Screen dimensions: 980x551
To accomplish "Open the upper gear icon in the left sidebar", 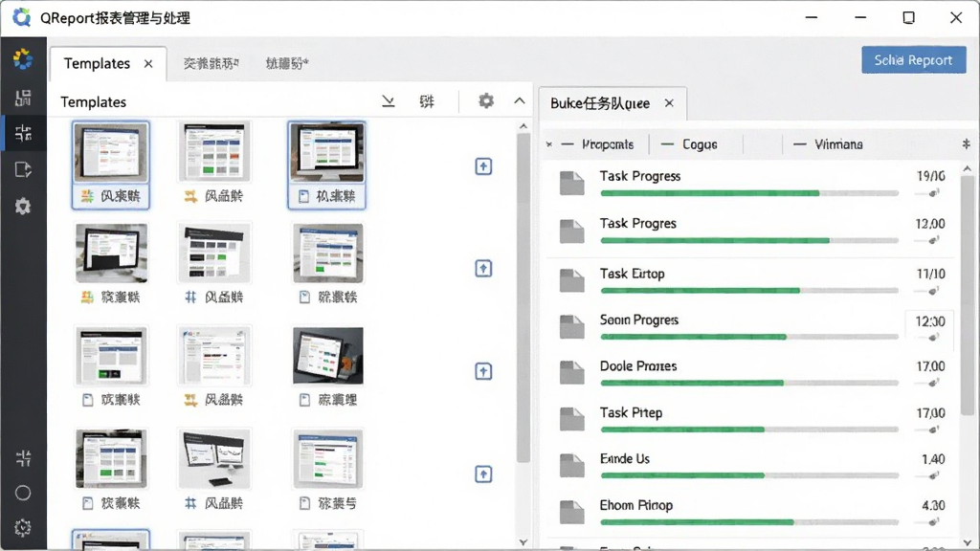I will 23,207.
